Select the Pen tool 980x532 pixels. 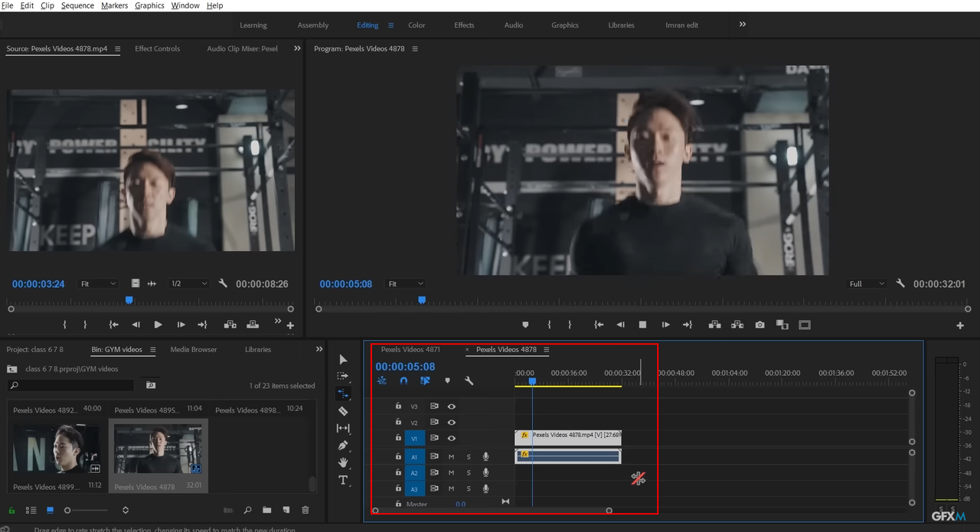click(343, 446)
